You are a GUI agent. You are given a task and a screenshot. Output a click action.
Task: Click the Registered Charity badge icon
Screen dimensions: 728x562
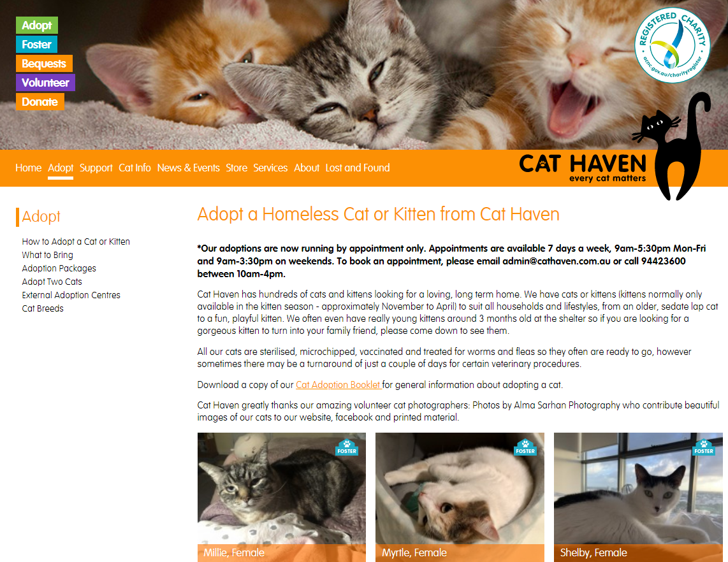pyautogui.click(x=673, y=45)
